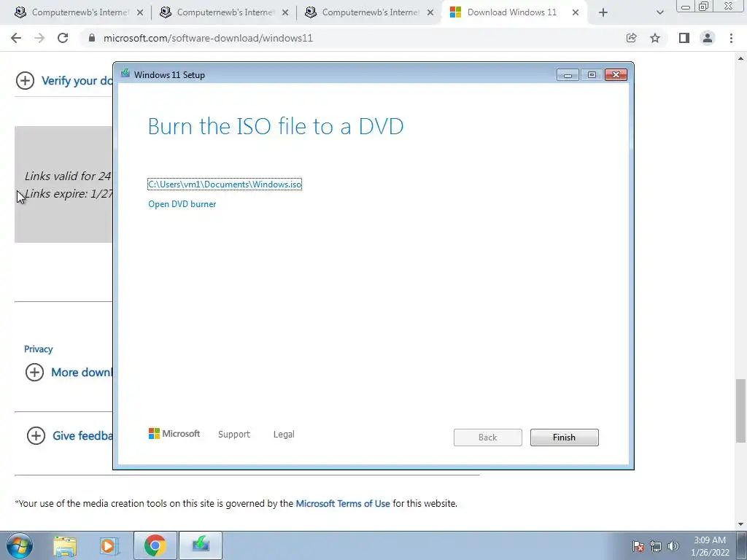Viewport: 747px width, 560px height.
Task: Open Windows Explorer from taskbar
Action: tap(65, 545)
